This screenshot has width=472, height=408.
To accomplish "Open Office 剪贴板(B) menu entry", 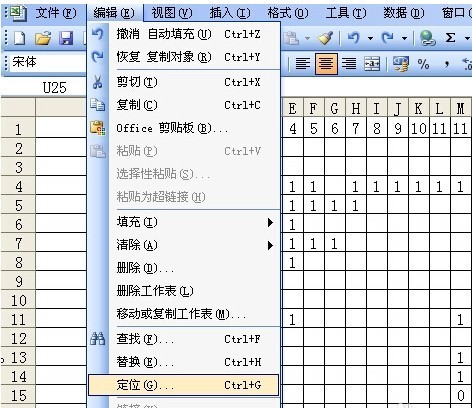I will 184,128.
